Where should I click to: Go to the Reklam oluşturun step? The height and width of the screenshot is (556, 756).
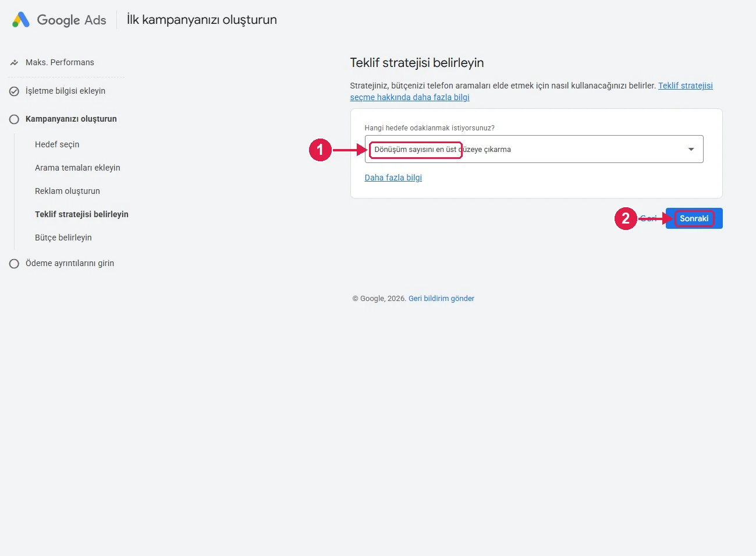pos(68,191)
